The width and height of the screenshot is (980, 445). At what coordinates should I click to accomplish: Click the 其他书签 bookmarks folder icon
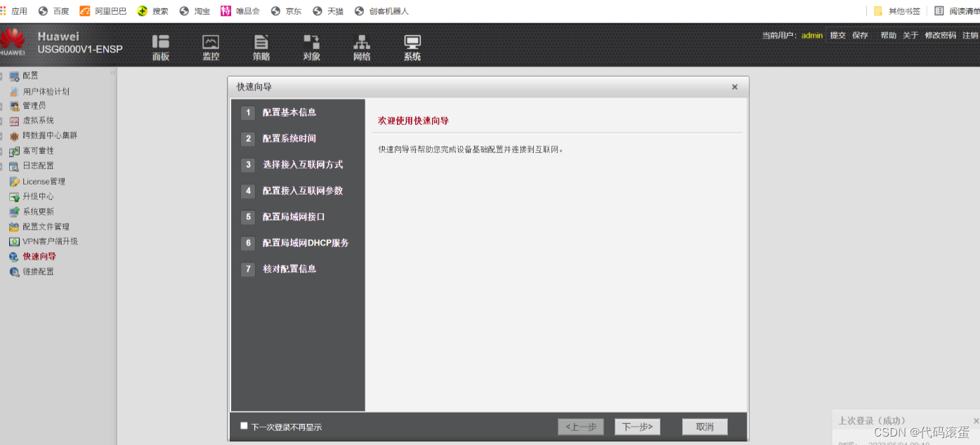[x=878, y=11]
